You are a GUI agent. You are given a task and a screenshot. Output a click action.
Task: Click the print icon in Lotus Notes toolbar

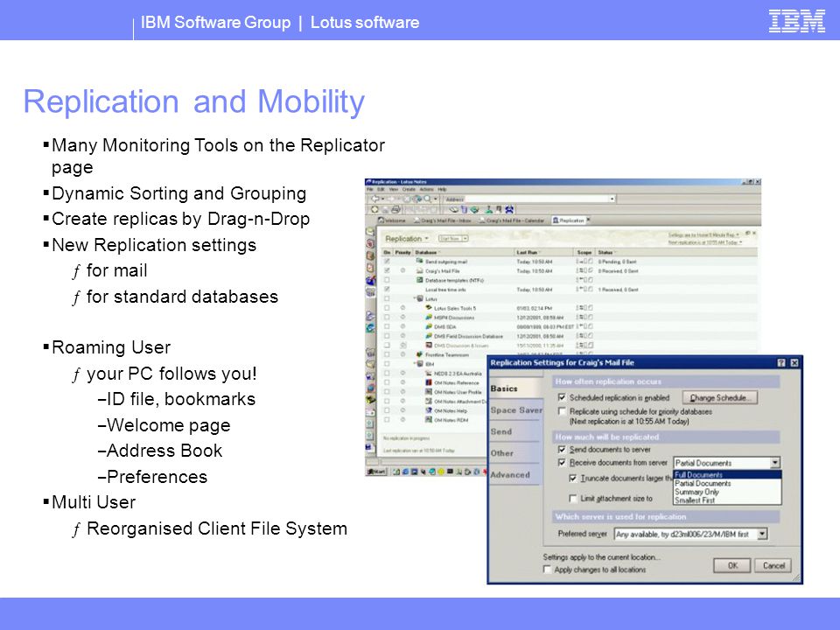coord(396,209)
